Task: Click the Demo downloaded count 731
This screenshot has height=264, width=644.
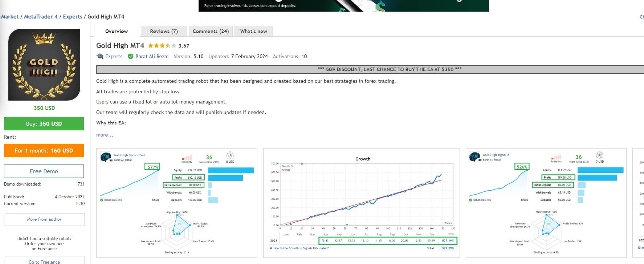Action: point(81,184)
